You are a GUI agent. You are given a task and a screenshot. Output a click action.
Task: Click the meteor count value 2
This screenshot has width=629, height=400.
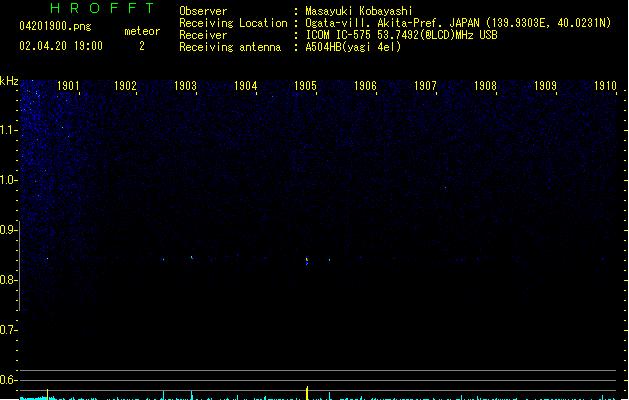142,46
